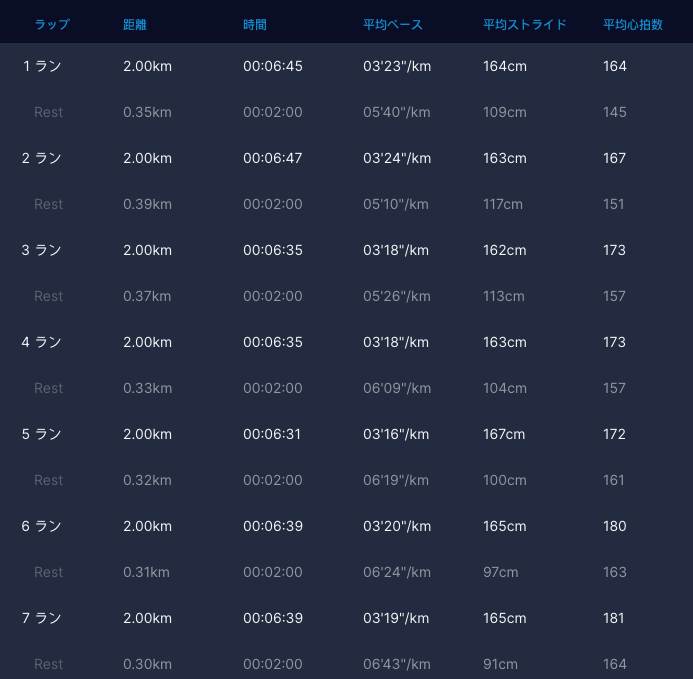Click the 167cm stride value

coord(504,434)
